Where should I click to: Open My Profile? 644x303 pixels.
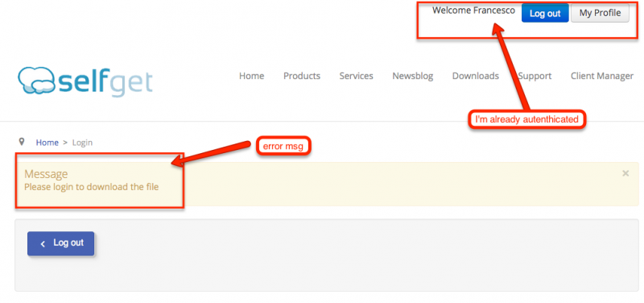(600, 13)
